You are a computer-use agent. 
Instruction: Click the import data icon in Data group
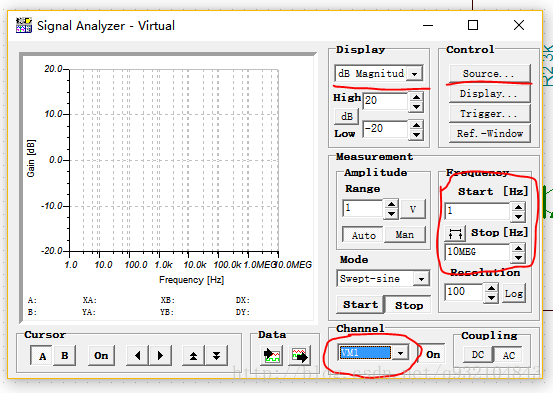click(x=272, y=355)
